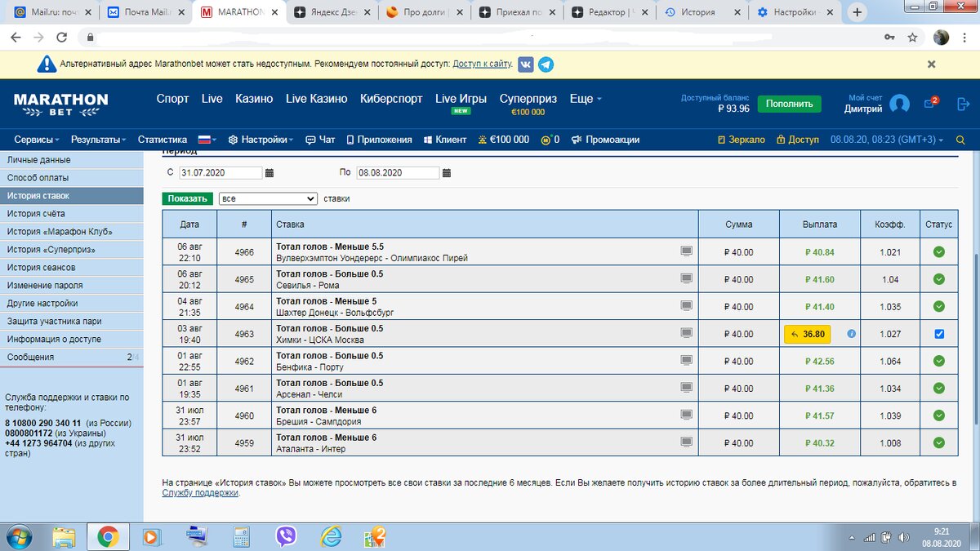Reload the page in browser
The width and height of the screenshot is (980, 551).
coord(61,37)
